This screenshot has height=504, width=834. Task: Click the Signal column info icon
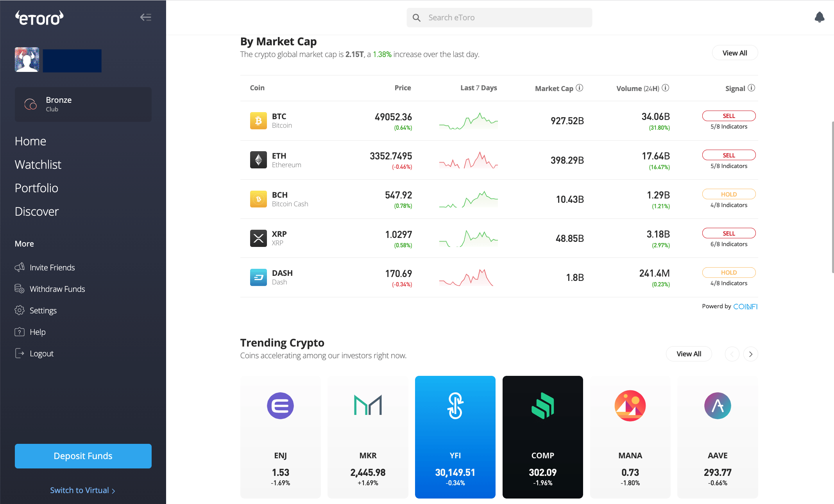751,88
